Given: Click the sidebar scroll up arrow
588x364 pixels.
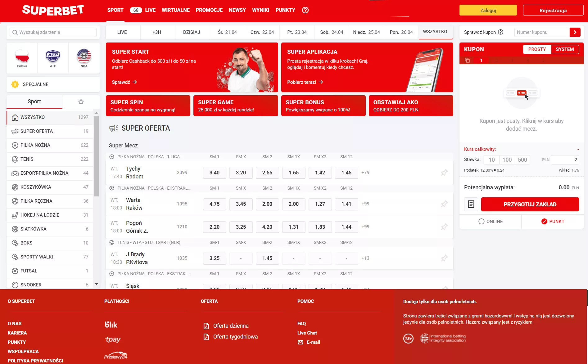Looking at the screenshot, I should tap(96, 113).
